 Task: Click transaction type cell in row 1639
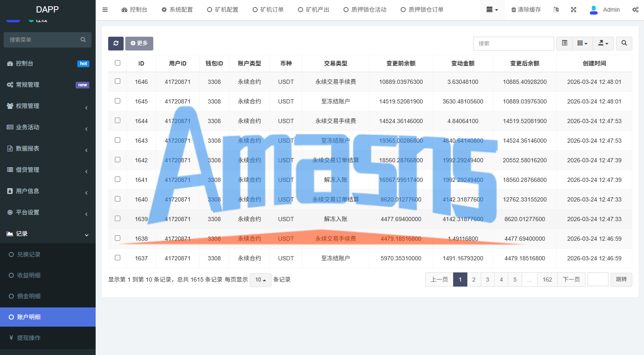(336, 219)
